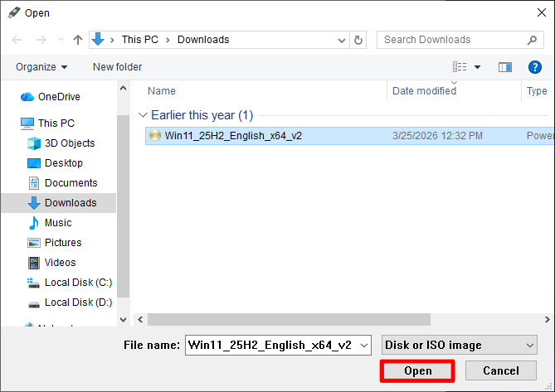Click the Cancel button
Viewport: 555px width, 392px height.
(x=501, y=370)
